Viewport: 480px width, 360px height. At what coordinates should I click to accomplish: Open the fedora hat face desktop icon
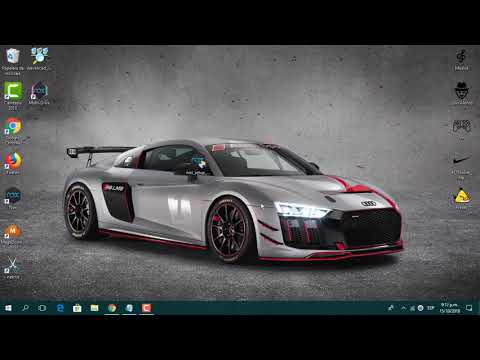(x=462, y=93)
